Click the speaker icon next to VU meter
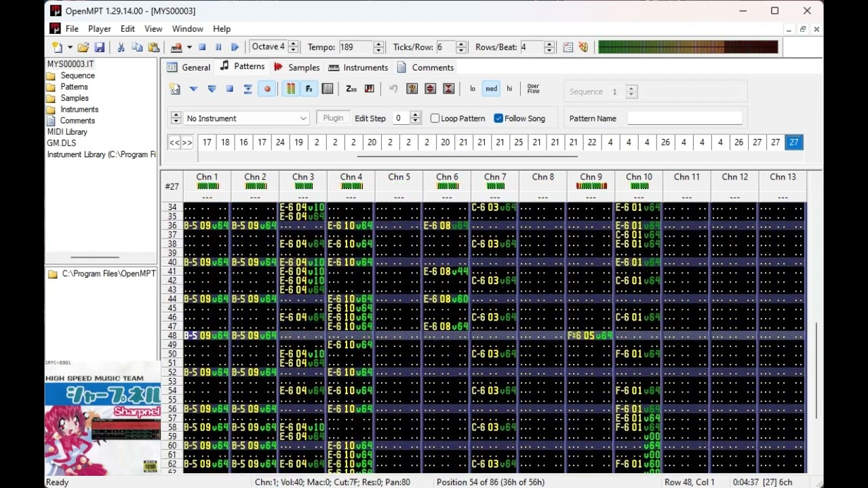This screenshot has width=868, height=488. click(583, 47)
